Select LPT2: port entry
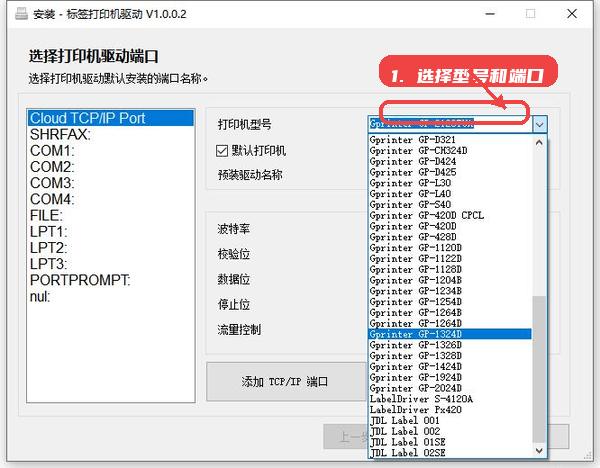The width and height of the screenshot is (600, 468). point(111,248)
